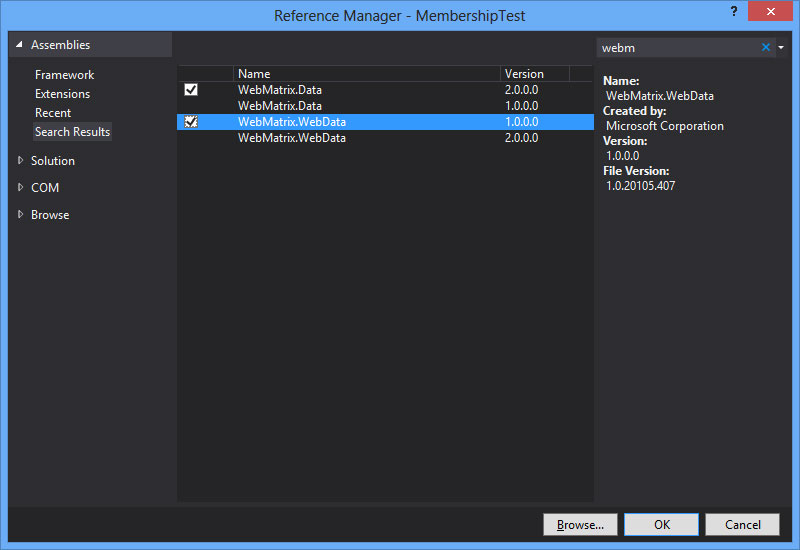This screenshot has height=550, width=800.
Task: Toggle the WebMatrix.WebData 1.0.0.0 checkbox
Action: coord(191,121)
